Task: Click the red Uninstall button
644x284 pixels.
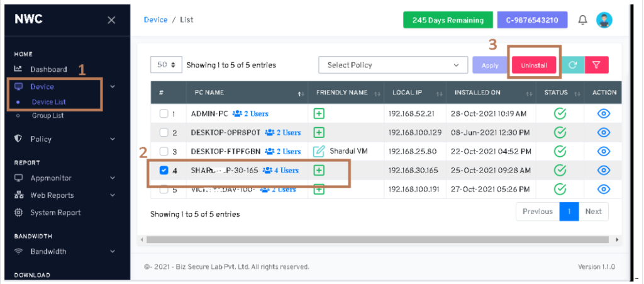Action: pos(534,65)
